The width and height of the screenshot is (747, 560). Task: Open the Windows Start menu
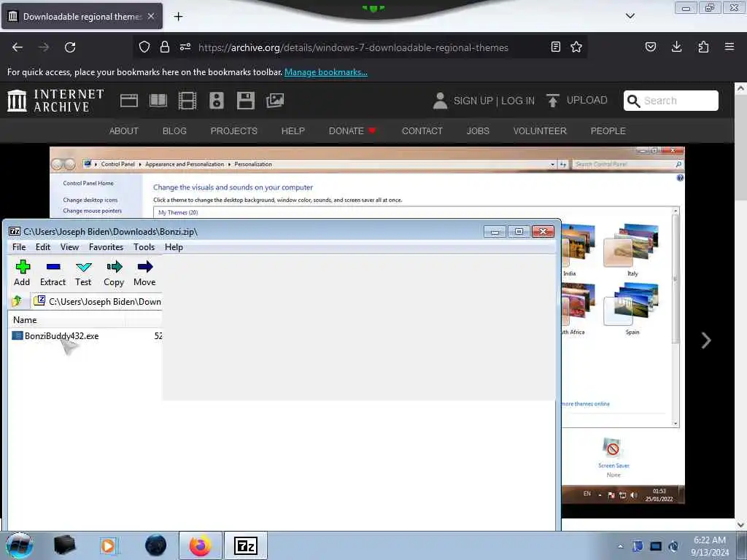pyautogui.click(x=19, y=545)
